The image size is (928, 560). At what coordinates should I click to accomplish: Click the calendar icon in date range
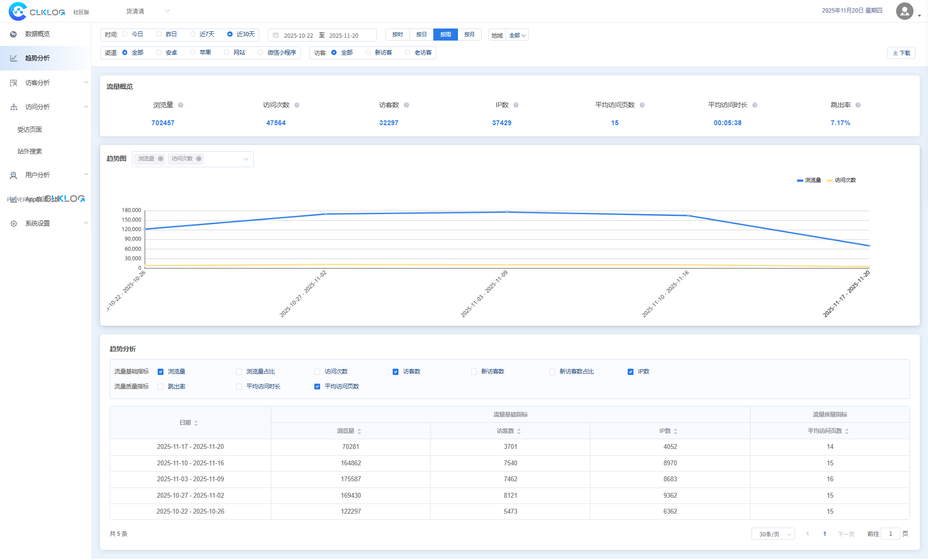click(x=276, y=35)
